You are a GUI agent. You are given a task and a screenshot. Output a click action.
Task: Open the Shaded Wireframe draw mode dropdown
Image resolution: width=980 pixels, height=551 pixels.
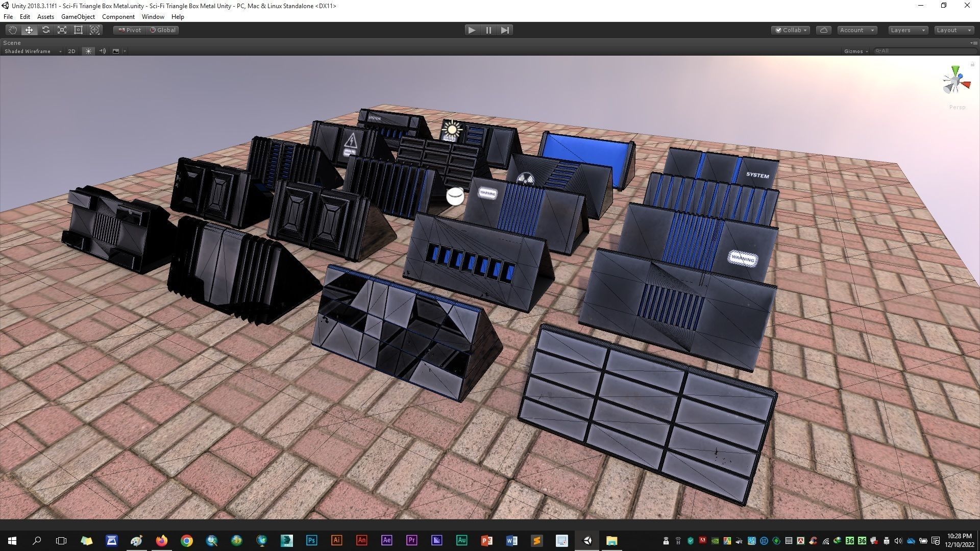point(33,51)
